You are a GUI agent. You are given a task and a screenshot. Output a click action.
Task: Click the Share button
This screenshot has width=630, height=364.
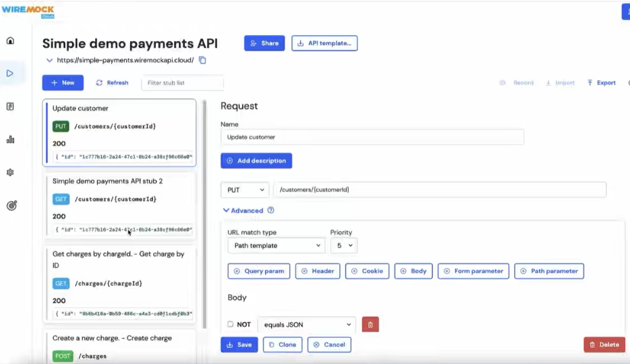coord(264,43)
